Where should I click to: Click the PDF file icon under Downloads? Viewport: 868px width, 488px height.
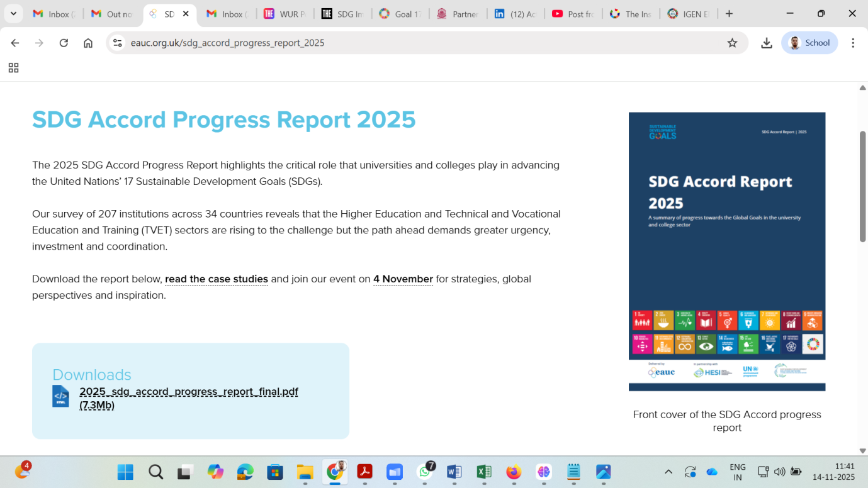(60, 396)
